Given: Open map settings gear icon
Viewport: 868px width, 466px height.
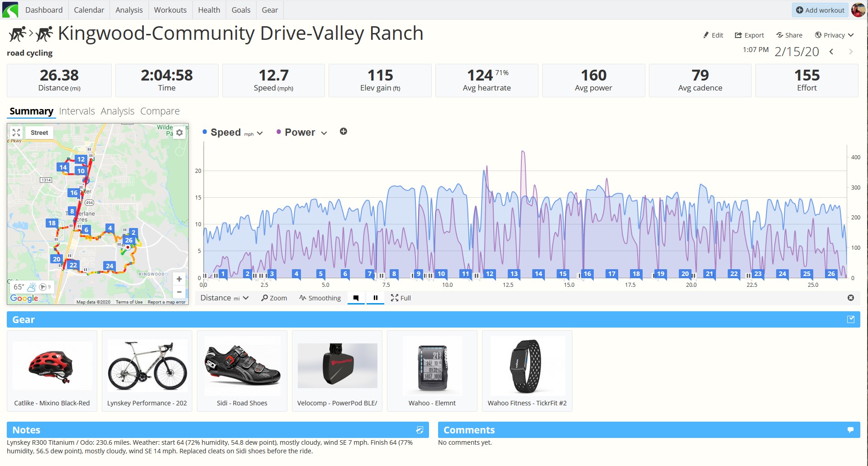Looking at the screenshot, I should (x=180, y=133).
